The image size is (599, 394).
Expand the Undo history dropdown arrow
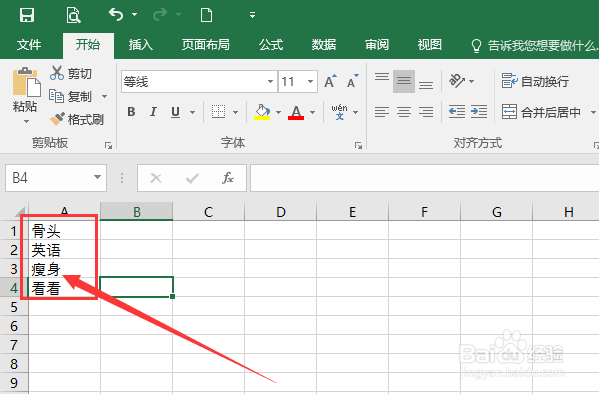point(134,15)
